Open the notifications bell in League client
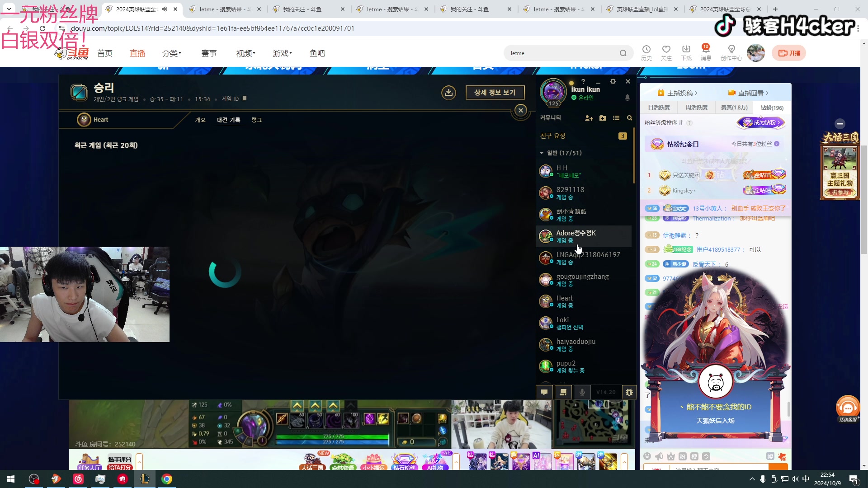 (x=627, y=98)
